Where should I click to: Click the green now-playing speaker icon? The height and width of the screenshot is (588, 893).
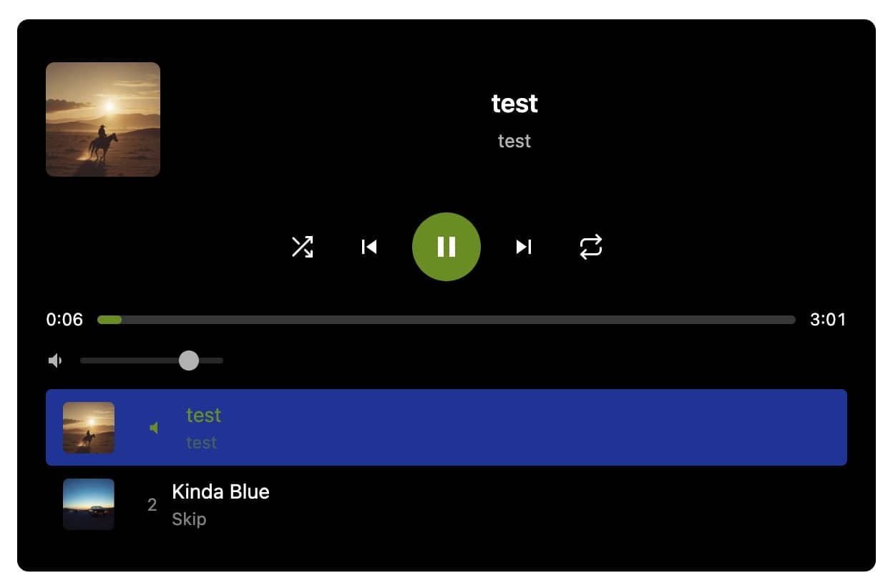coord(153,428)
